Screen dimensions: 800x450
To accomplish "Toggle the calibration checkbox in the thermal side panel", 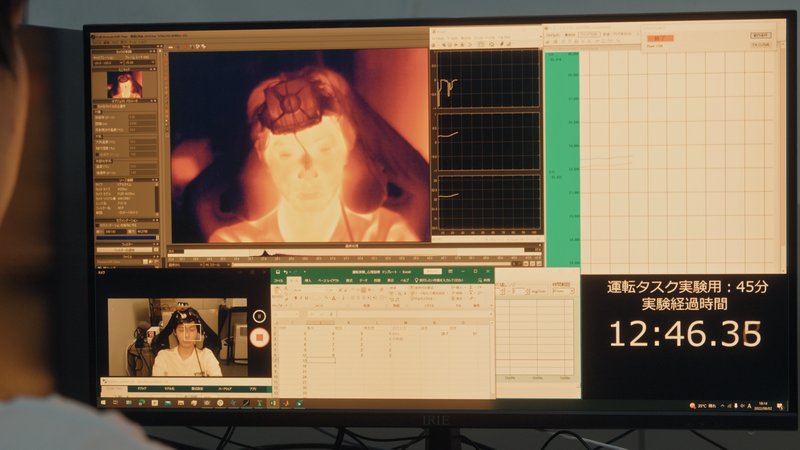I will [97, 225].
